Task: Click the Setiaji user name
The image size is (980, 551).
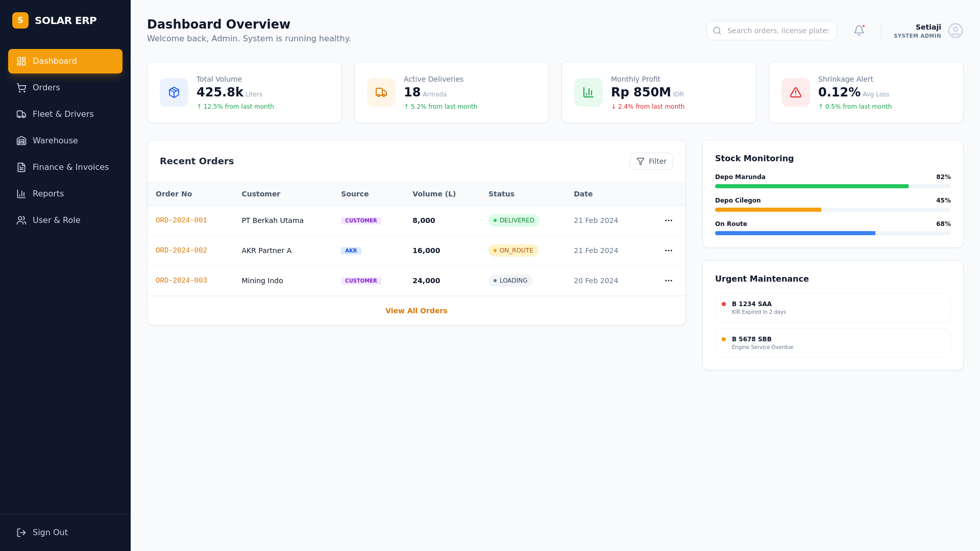Action: (928, 27)
